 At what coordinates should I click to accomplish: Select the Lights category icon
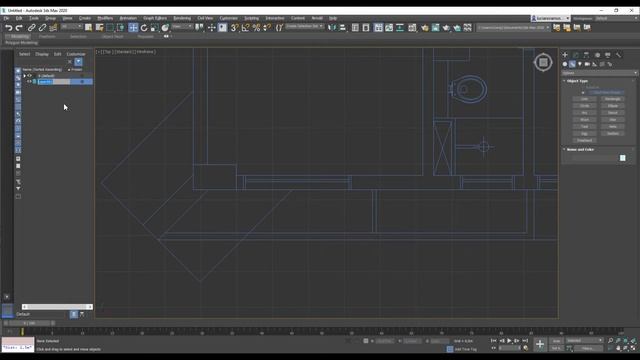pos(580,64)
